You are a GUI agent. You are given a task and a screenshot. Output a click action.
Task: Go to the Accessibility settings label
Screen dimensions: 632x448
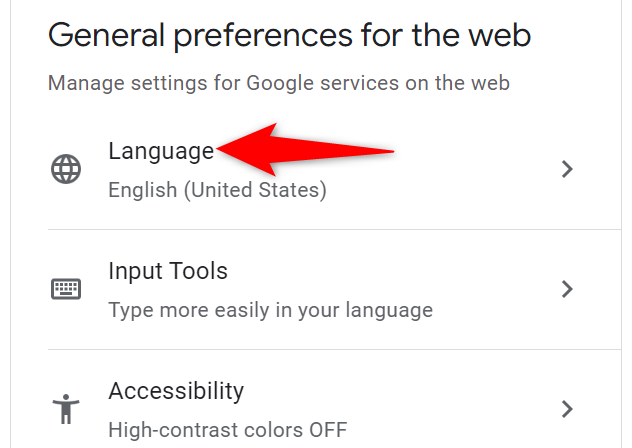(x=176, y=390)
